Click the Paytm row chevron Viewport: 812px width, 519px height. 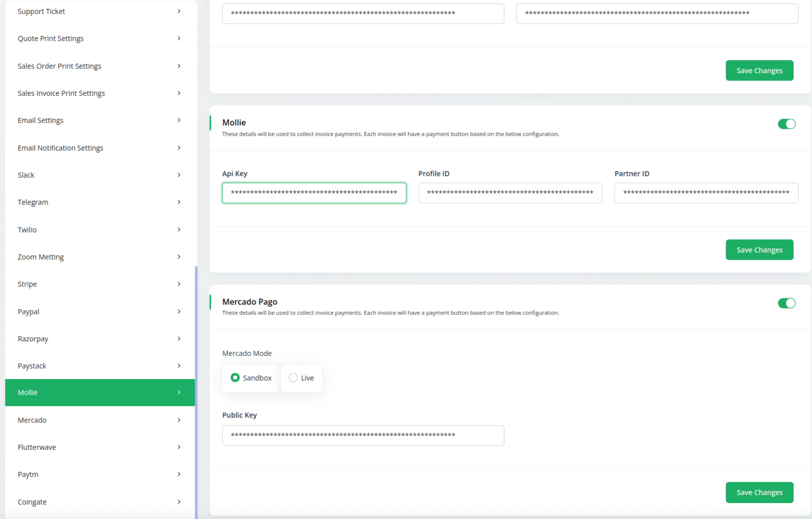(x=179, y=474)
